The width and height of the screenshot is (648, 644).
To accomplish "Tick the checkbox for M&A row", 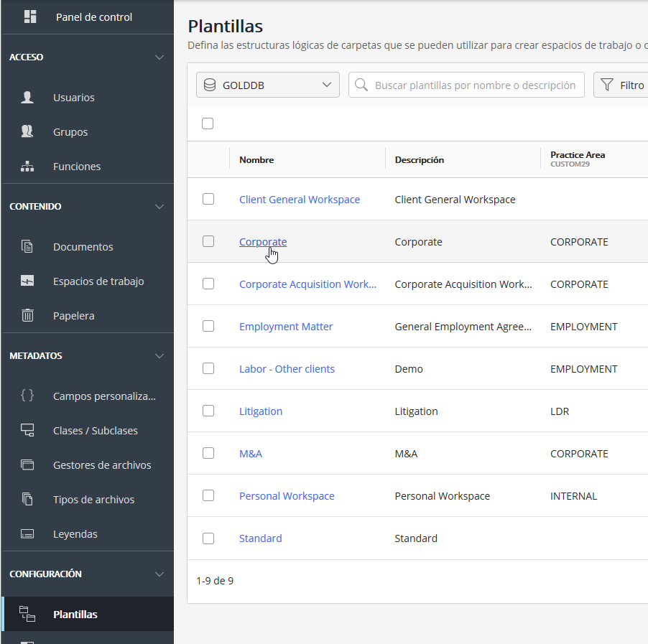I will [208, 453].
